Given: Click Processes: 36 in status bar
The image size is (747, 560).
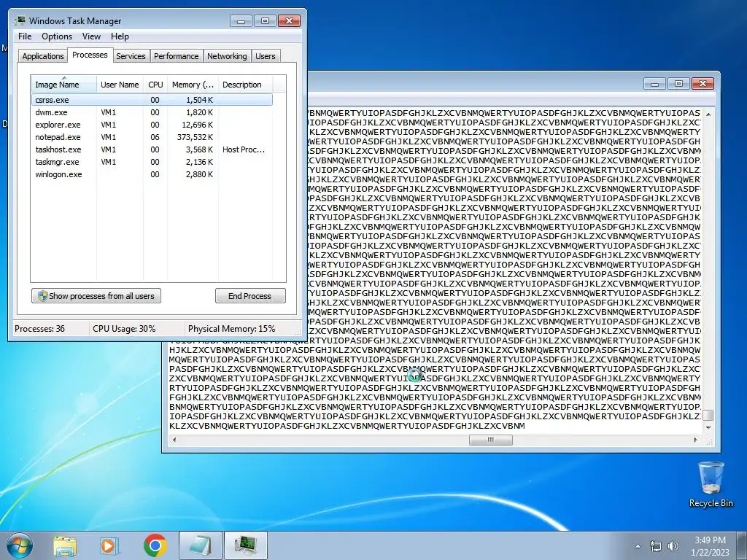Looking at the screenshot, I should click(39, 329).
